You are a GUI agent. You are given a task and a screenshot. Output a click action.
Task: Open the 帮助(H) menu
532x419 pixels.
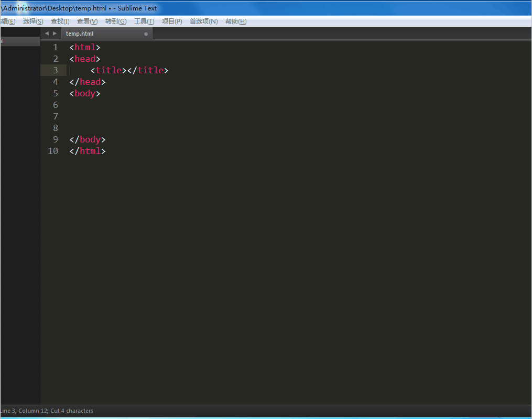[236, 21]
